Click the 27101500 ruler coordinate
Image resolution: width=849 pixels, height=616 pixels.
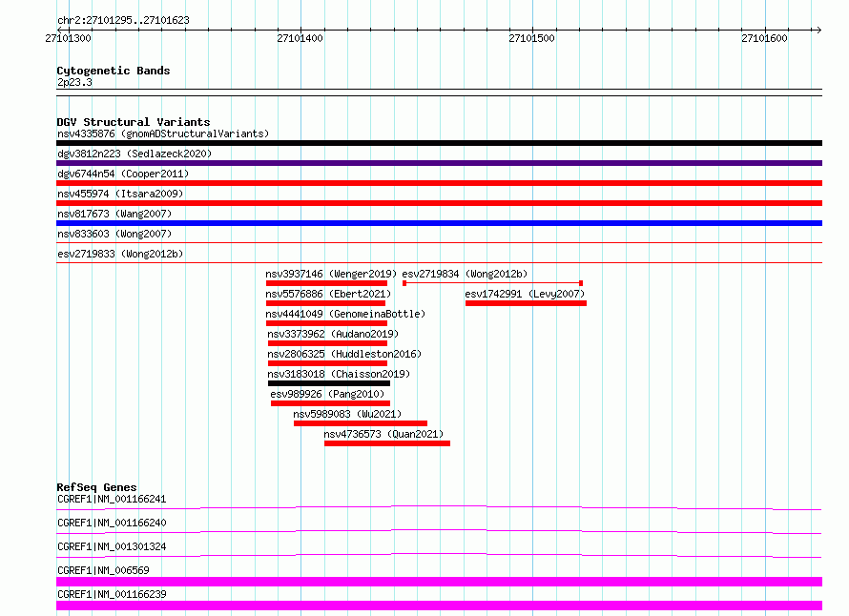click(x=531, y=38)
